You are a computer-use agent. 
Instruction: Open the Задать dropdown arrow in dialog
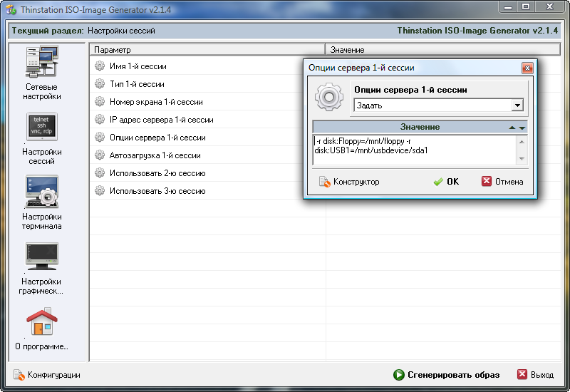517,105
